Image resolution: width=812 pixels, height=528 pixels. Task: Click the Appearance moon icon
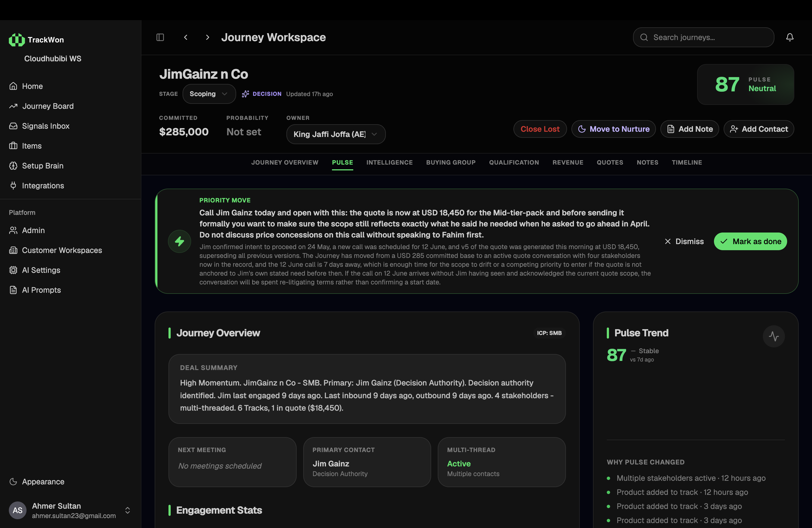click(13, 482)
